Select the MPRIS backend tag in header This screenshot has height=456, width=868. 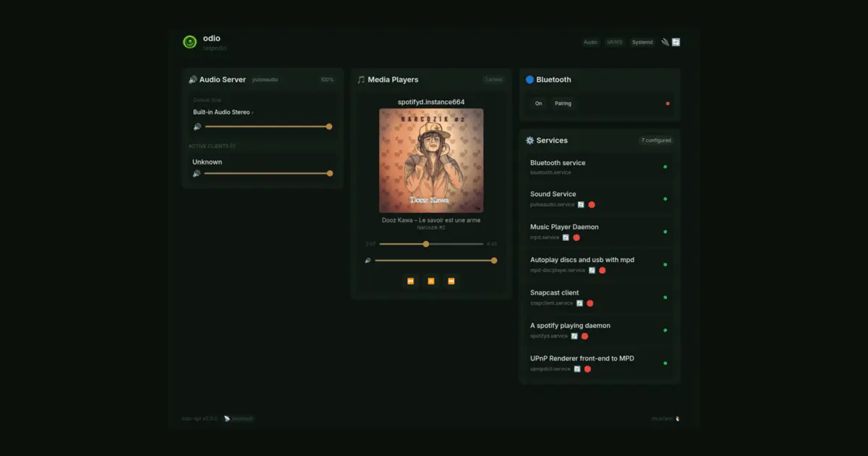pyautogui.click(x=614, y=42)
